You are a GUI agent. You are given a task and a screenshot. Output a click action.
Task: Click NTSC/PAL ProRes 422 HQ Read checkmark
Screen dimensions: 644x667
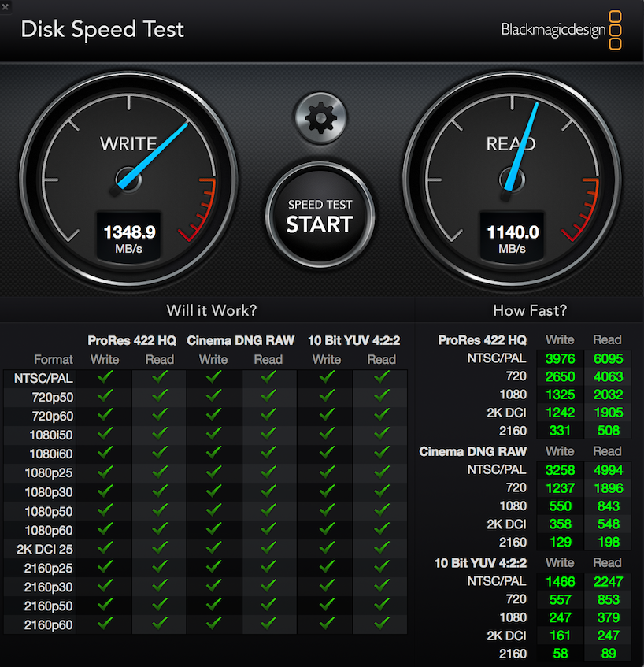(x=160, y=377)
